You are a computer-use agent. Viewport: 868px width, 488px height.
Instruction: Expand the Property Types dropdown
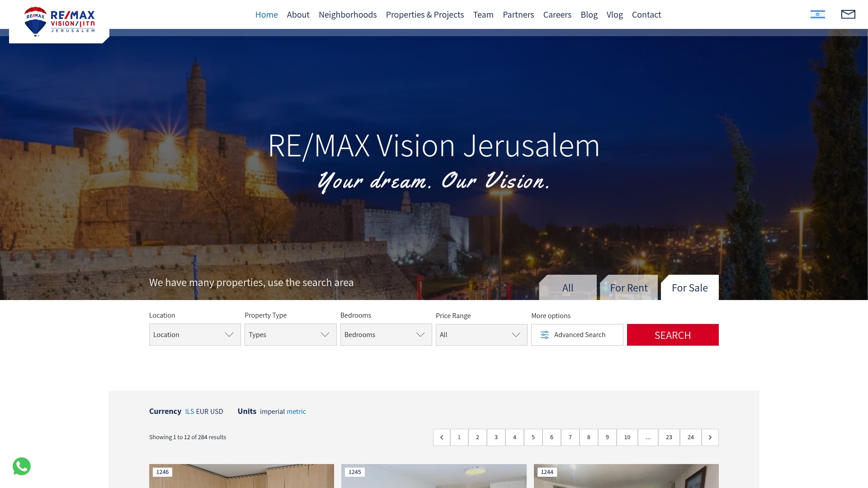point(290,334)
